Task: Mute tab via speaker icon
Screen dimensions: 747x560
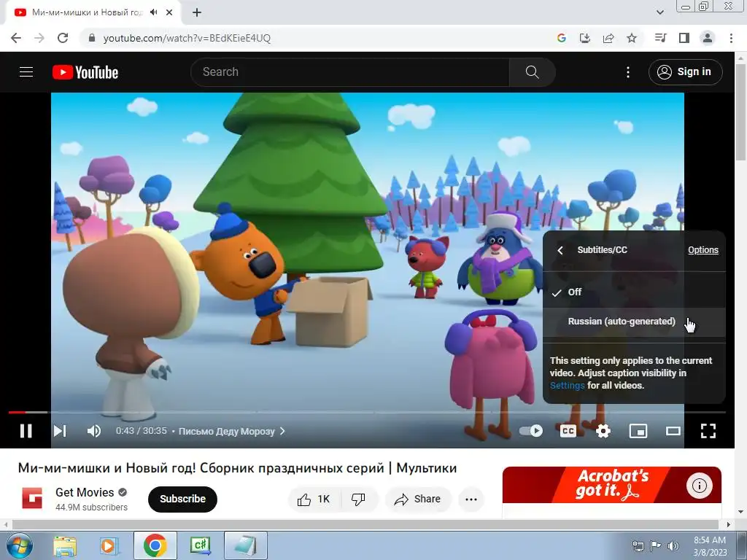Action: [153, 12]
